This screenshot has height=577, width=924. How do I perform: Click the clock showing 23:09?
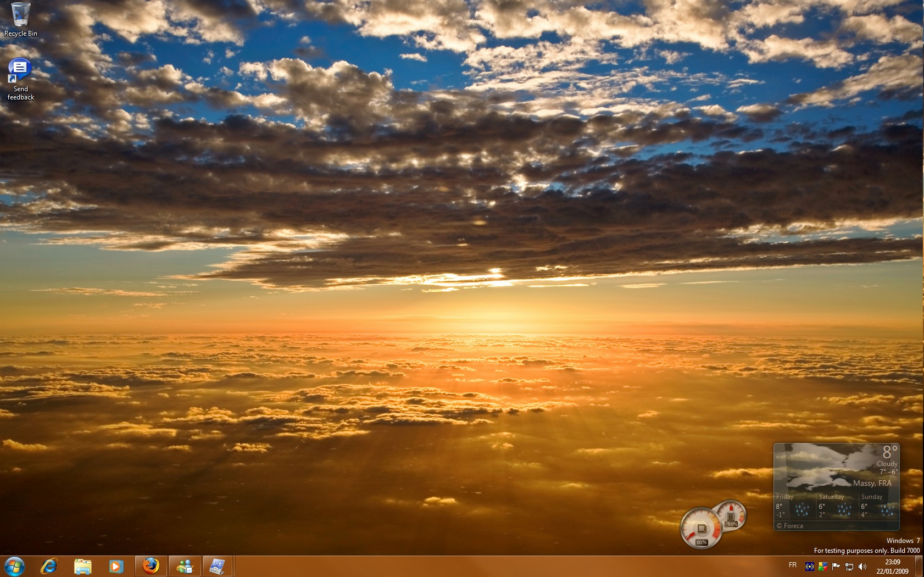pyautogui.click(x=892, y=567)
